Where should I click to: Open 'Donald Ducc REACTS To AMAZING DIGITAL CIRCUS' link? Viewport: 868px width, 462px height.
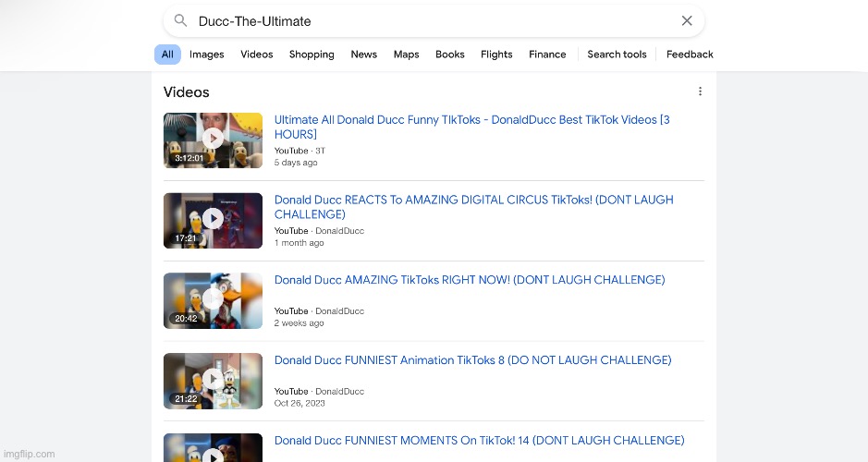(x=474, y=207)
